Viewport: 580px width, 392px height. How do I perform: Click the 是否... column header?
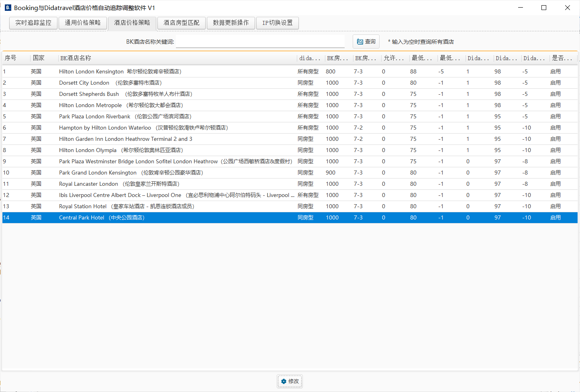click(x=564, y=58)
